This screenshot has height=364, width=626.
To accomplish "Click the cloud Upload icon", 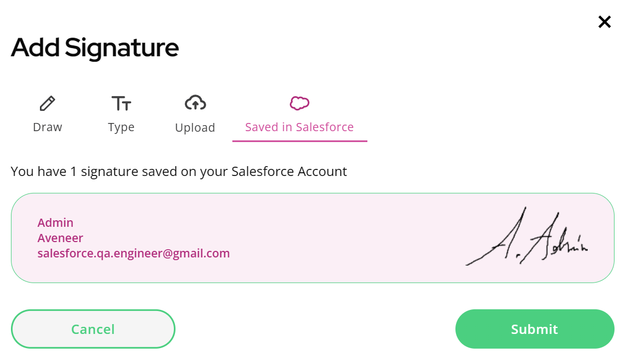I will point(195,103).
